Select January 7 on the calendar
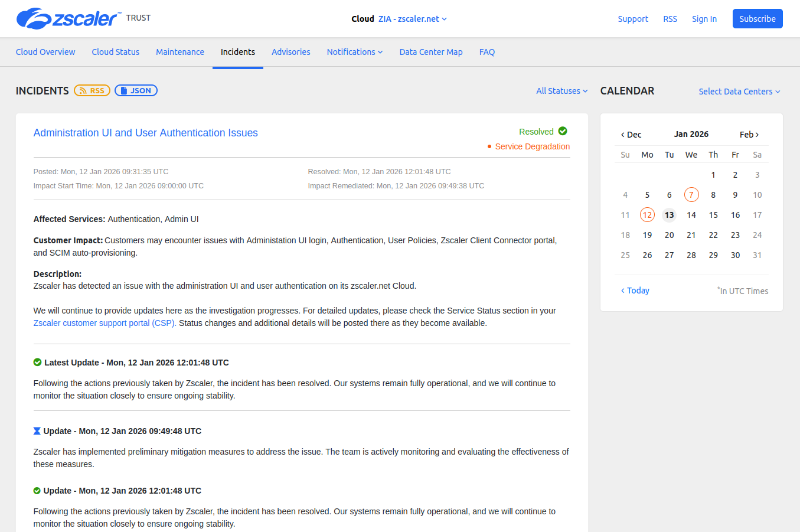Image resolution: width=800 pixels, height=532 pixels. (x=691, y=194)
